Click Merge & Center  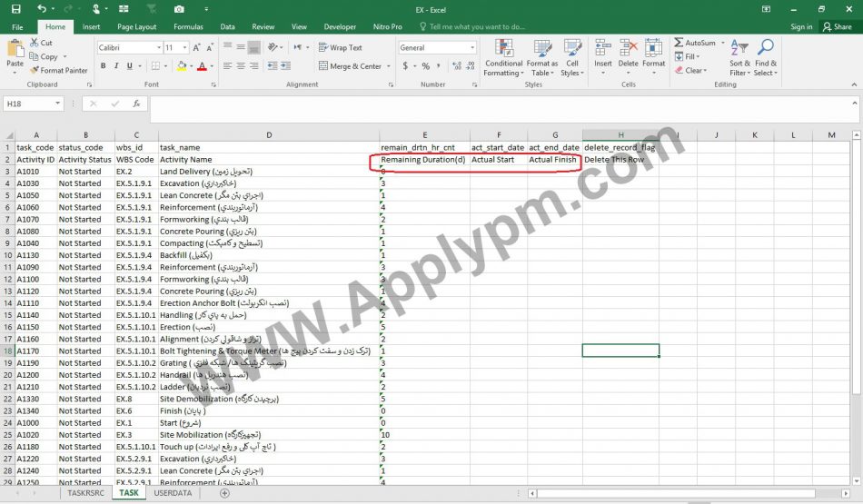pos(350,66)
